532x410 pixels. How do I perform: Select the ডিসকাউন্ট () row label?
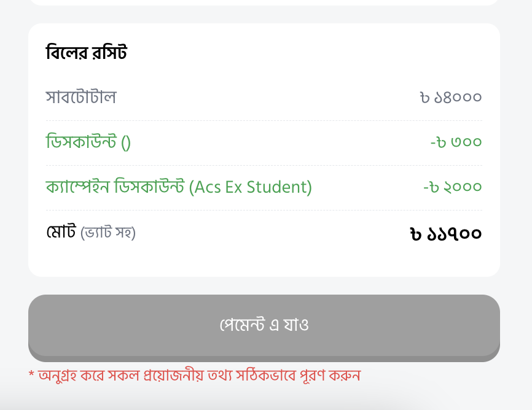(x=88, y=142)
